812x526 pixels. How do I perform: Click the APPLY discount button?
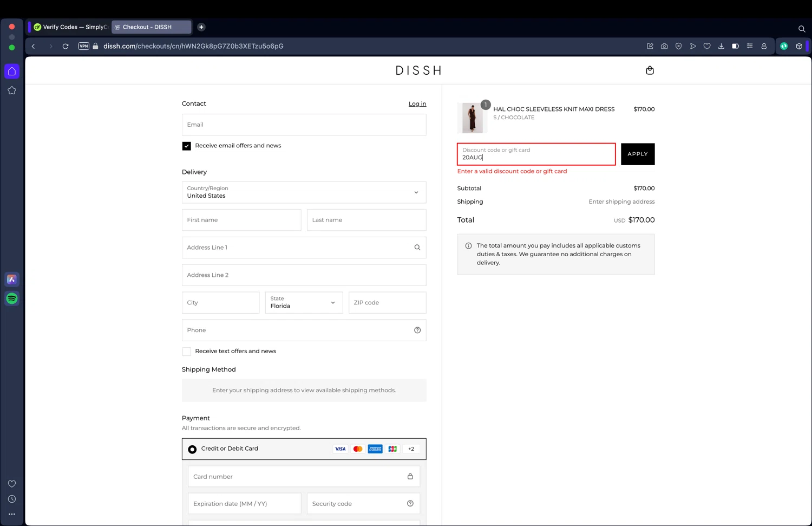coord(638,154)
